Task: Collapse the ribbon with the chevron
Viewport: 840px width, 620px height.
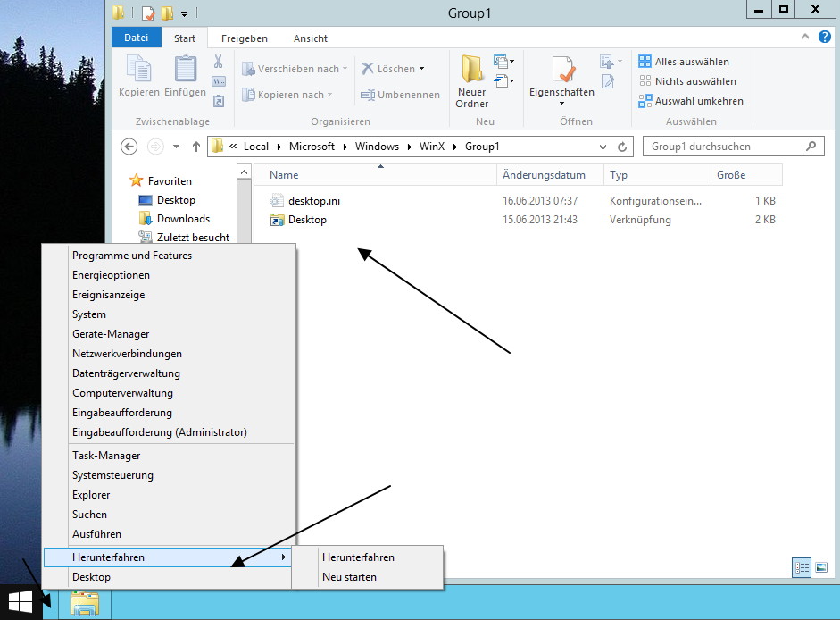Action: tap(805, 37)
